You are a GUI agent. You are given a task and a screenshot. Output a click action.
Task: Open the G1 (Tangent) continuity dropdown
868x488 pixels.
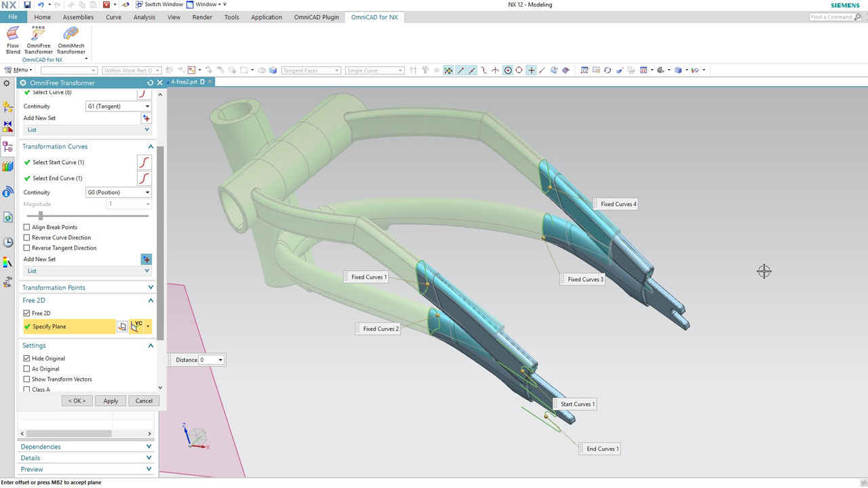[119, 106]
